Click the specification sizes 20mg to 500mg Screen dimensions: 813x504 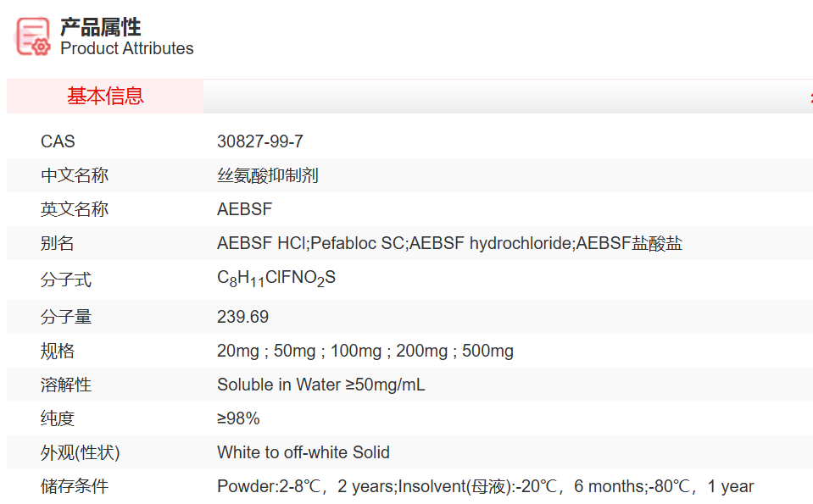click(365, 351)
